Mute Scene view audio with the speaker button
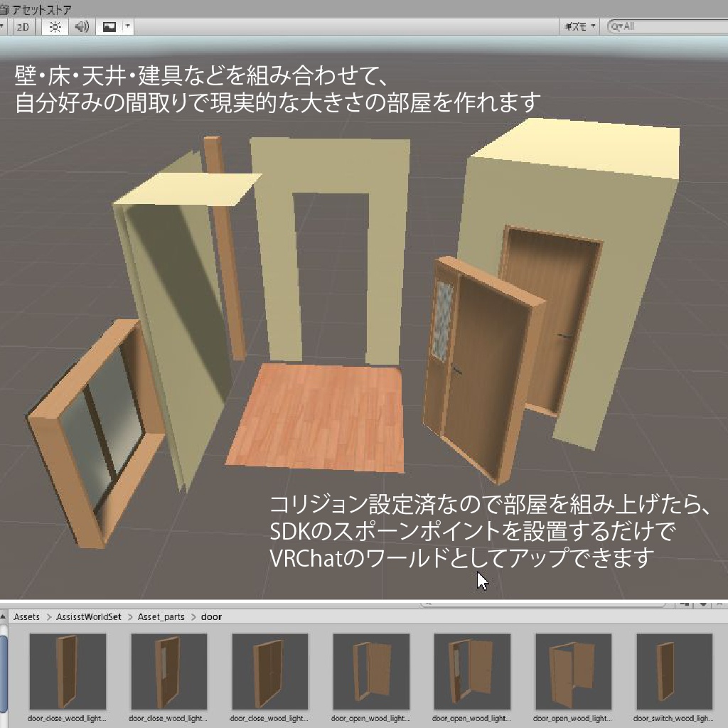728x728 pixels. pyautogui.click(x=80, y=27)
